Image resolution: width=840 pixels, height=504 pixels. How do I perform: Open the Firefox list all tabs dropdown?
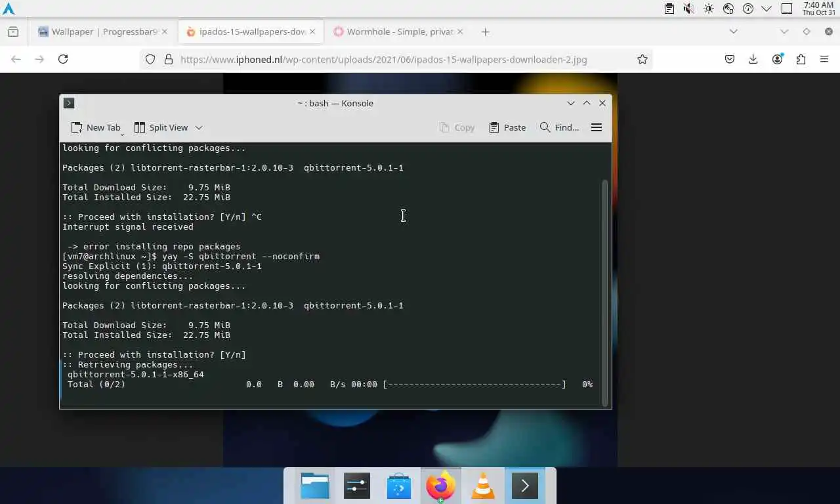(x=734, y=31)
